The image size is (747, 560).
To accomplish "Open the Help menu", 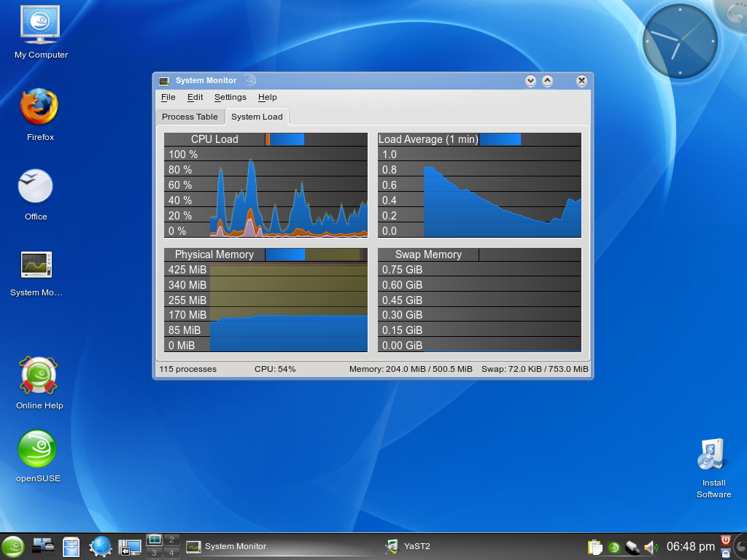I will [x=267, y=97].
